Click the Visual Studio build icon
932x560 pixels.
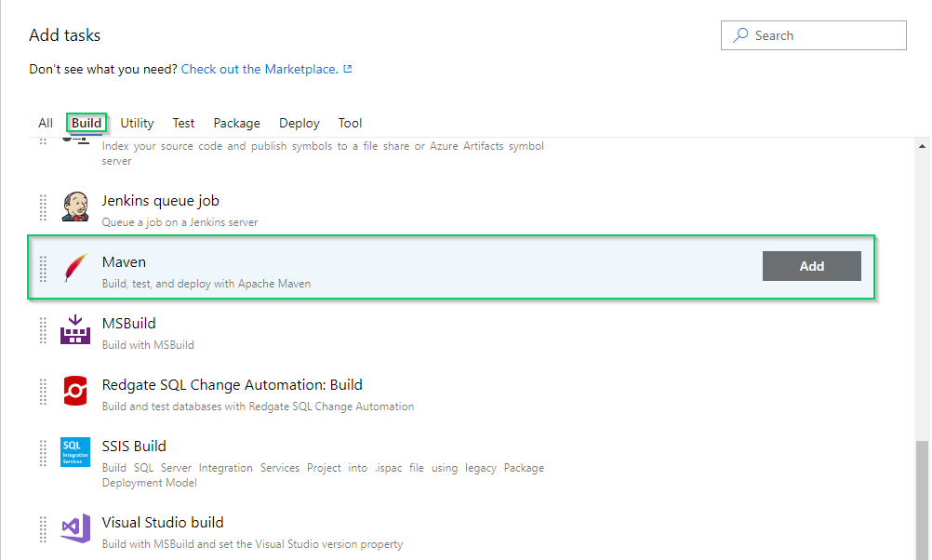75,528
